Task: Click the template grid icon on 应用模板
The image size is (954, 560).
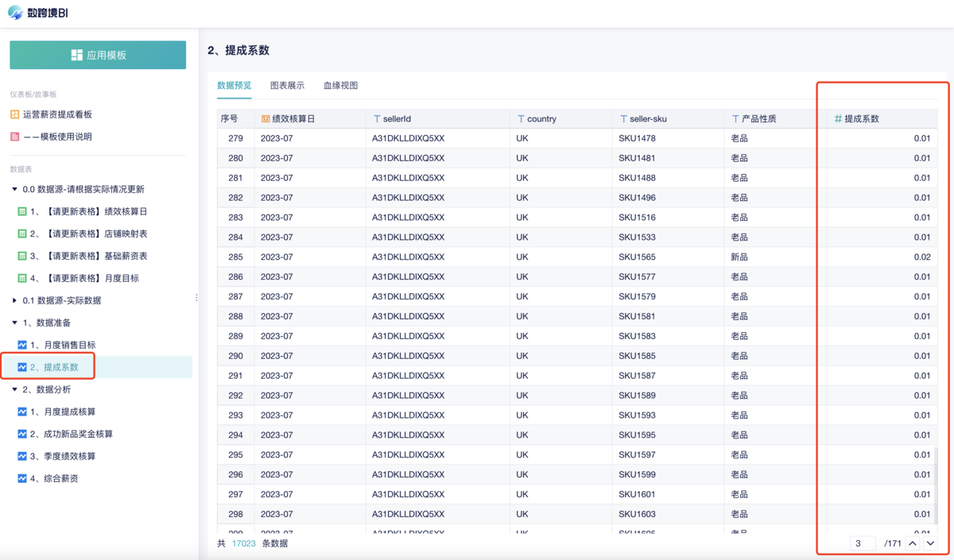Action: tap(76, 55)
